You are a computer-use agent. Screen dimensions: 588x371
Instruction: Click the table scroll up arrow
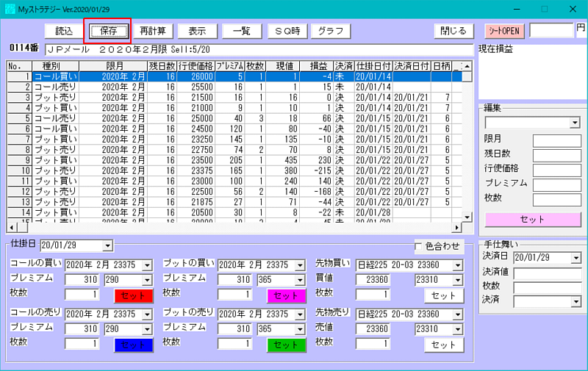coord(467,66)
